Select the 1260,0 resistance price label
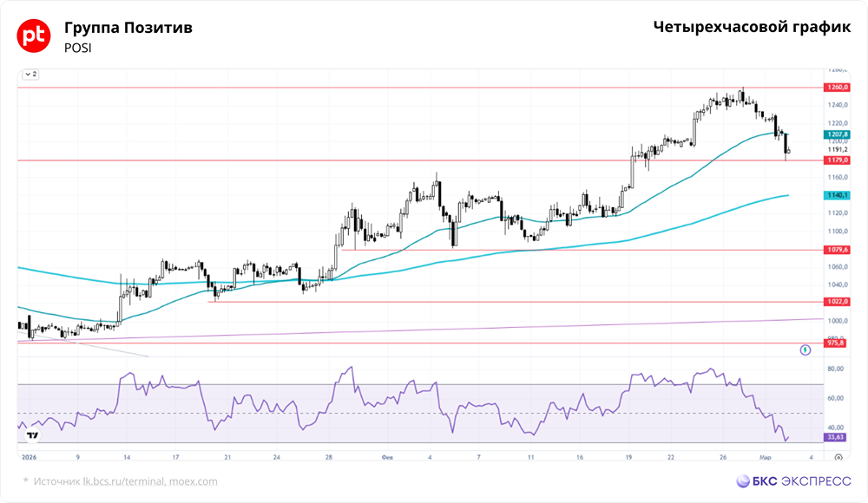Image resolution: width=868 pixels, height=503 pixels. coord(837,88)
